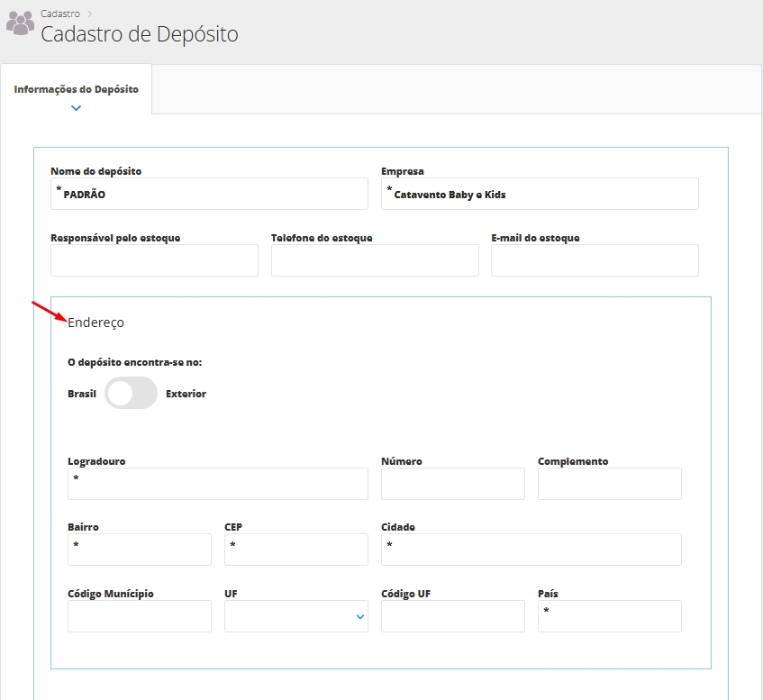Focus the Bairro text field
Image resolution: width=763 pixels, height=700 pixels.
point(139,550)
